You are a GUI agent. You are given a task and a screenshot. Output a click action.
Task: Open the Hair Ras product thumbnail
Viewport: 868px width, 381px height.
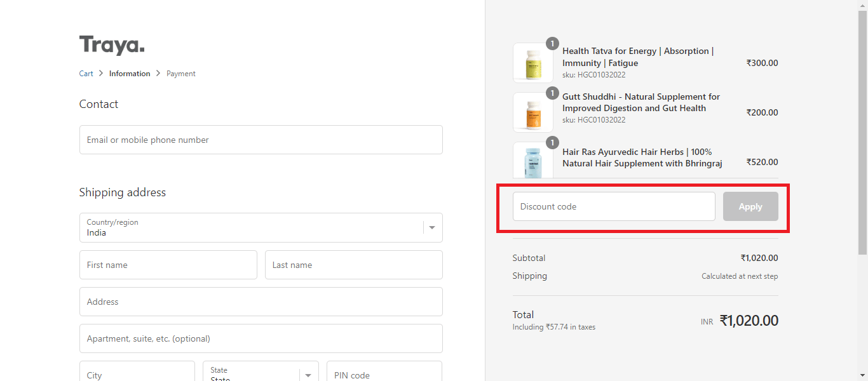coord(532,161)
